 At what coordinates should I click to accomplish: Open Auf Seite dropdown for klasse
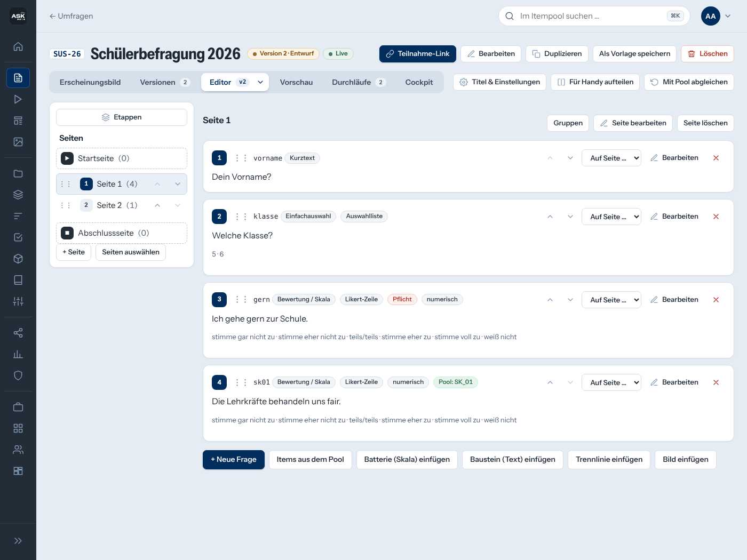click(611, 217)
